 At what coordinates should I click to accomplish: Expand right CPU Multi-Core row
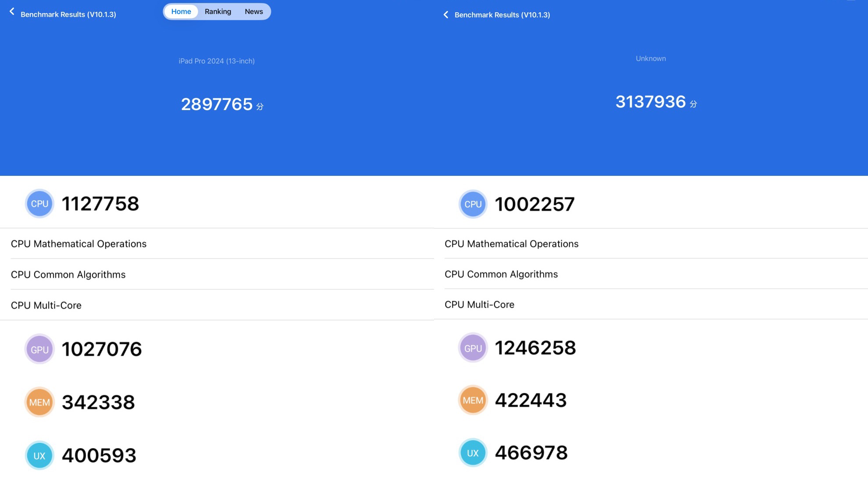[x=480, y=304]
